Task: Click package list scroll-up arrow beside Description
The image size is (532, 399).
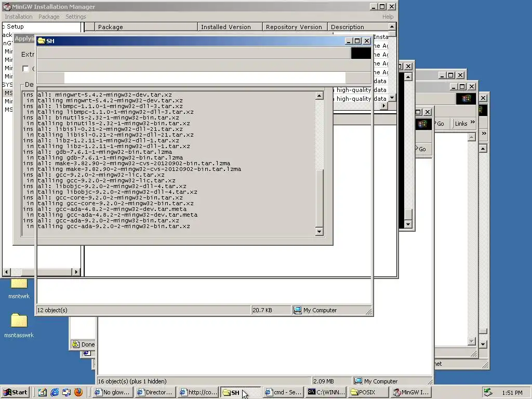Action: pos(392,27)
